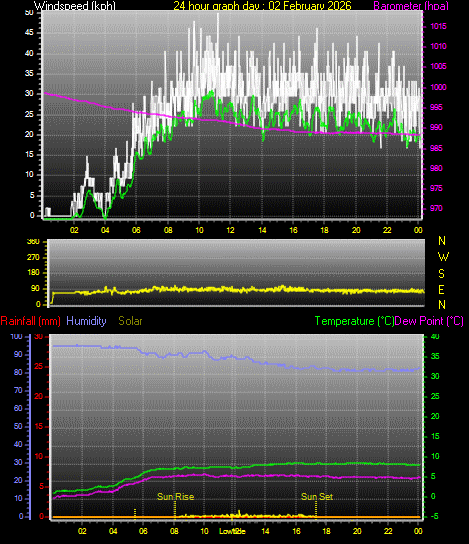
Task: Click the green 35 temperature axis value
Action: [x=435, y=357]
